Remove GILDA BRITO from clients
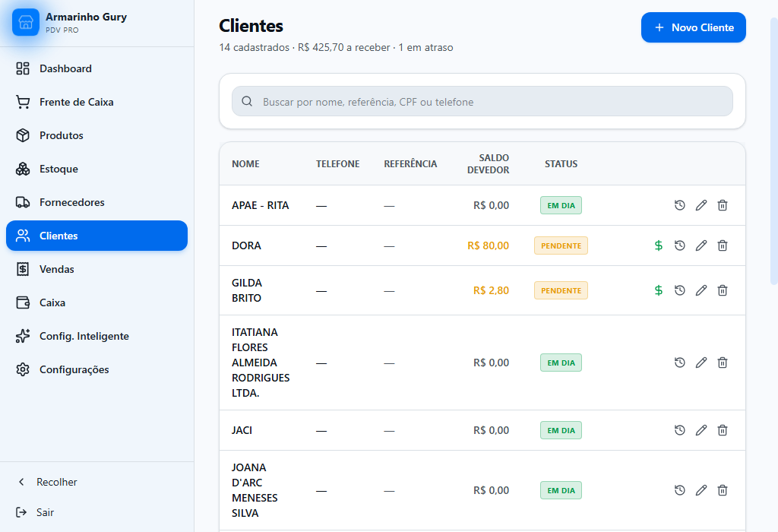778x532 pixels. [x=723, y=290]
